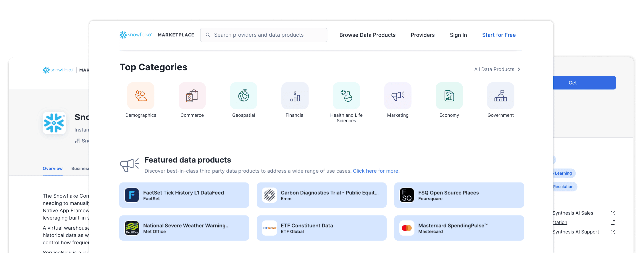Follow the 'Click here for more.' link
644x253 pixels.
376,171
